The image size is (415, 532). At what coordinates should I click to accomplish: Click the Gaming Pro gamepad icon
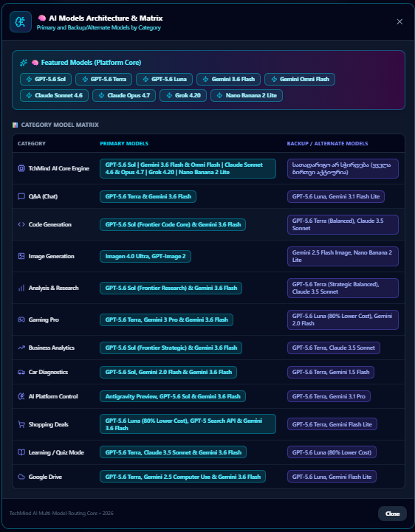21,319
